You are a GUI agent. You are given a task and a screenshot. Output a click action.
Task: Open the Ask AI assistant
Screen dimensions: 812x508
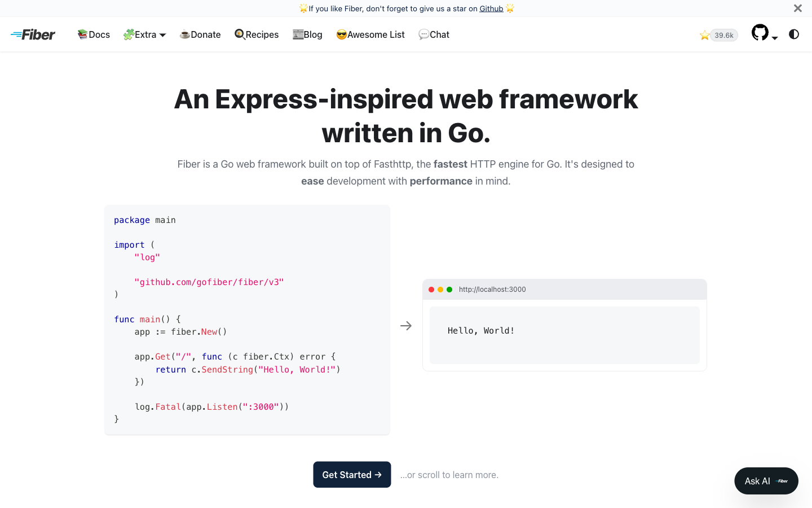[766, 481]
